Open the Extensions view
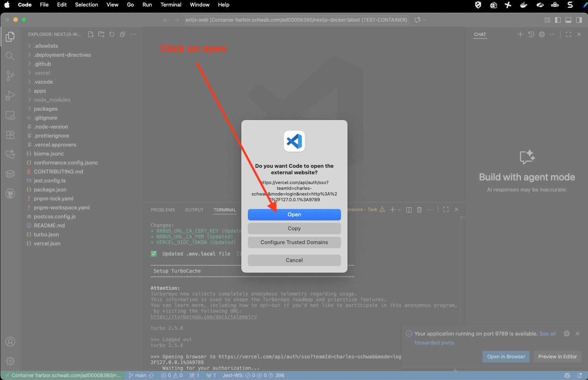This screenshot has height=380, width=588. 10,135
